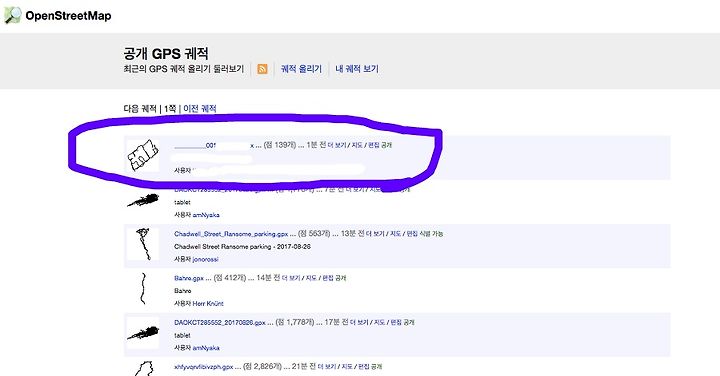Viewport: 720px width, 376px height.
Task: Click 지도 in the 1,778-point DACKCT row
Action: pos(379,323)
